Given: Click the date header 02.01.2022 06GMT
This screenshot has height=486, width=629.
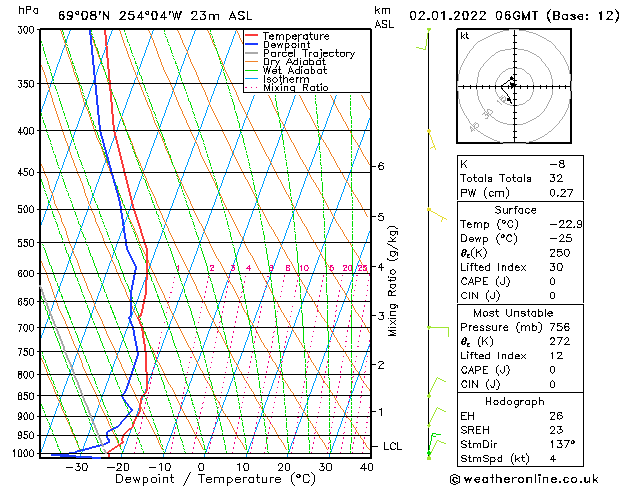Looking at the screenshot, I should [x=473, y=16].
